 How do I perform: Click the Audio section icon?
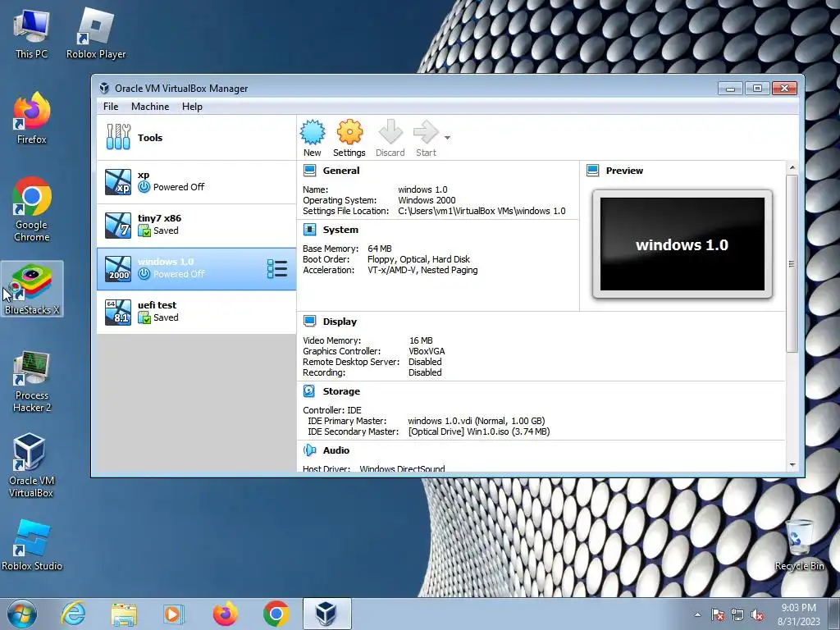[x=309, y=450]
